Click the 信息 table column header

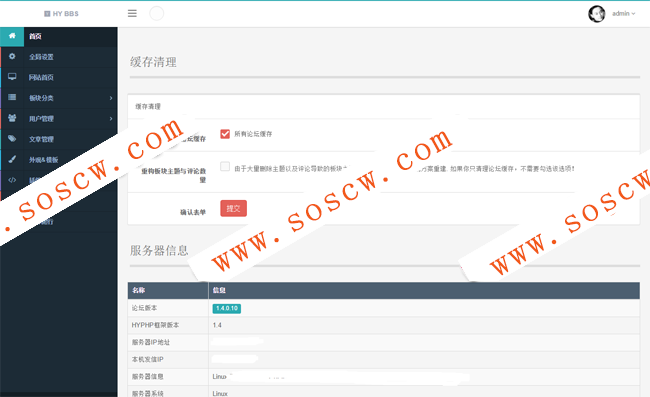219,290
